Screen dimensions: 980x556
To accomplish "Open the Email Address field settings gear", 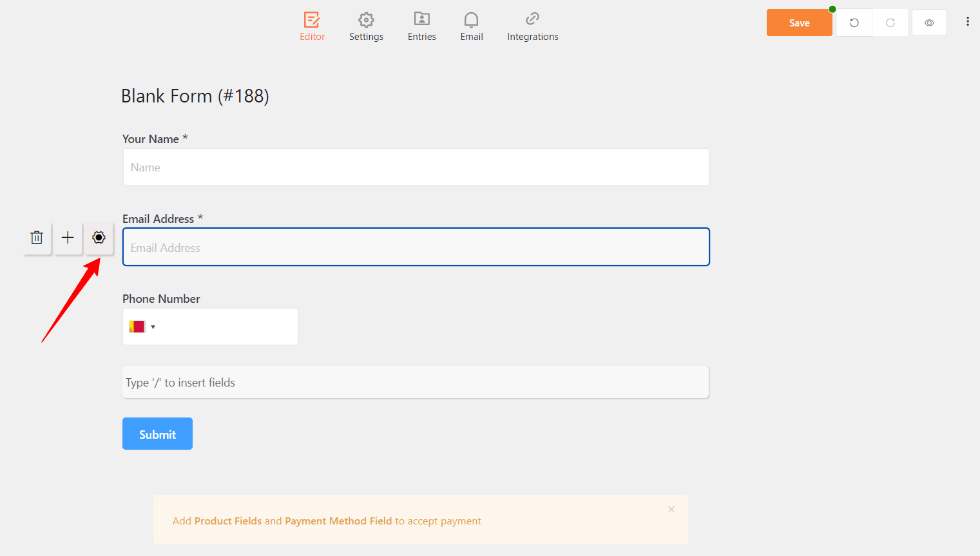I will pos(99,237).
